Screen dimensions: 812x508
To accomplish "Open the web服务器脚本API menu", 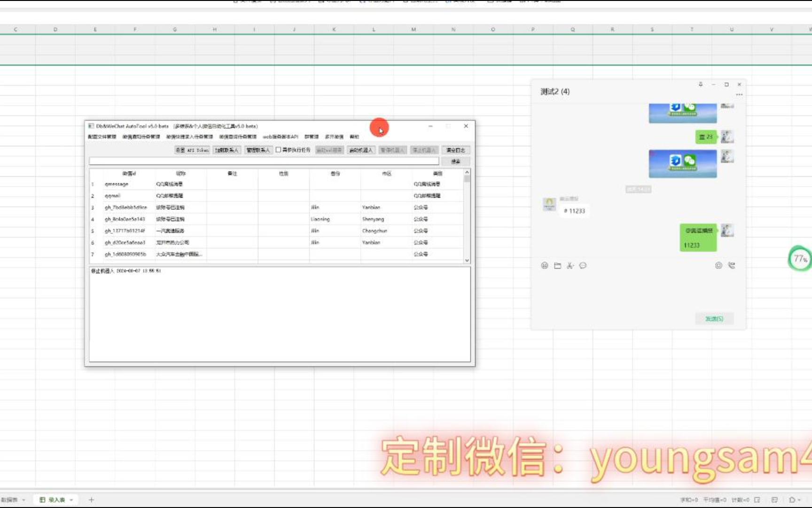I will tap(281, 137).
